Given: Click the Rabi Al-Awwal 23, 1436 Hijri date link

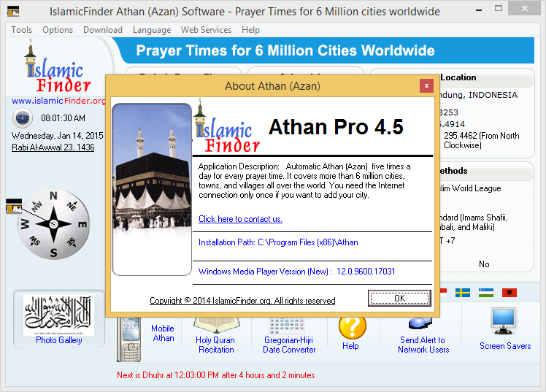Looking at the screenshot, I should tap(53, 147).
